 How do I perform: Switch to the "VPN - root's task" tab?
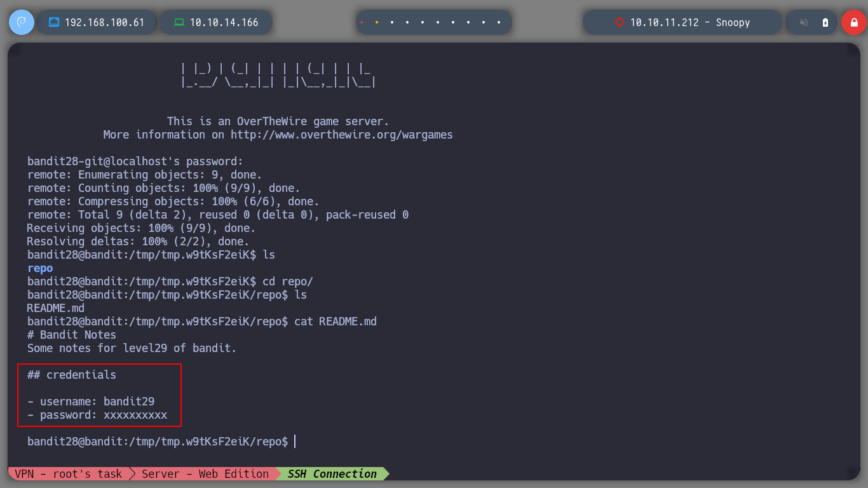[67, 474]
